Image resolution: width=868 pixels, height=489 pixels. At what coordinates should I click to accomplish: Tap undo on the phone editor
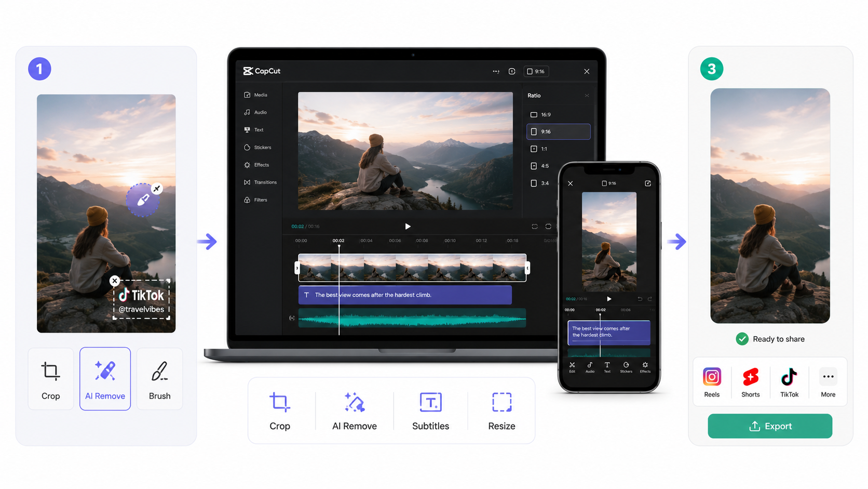click(x=640, y=299)
